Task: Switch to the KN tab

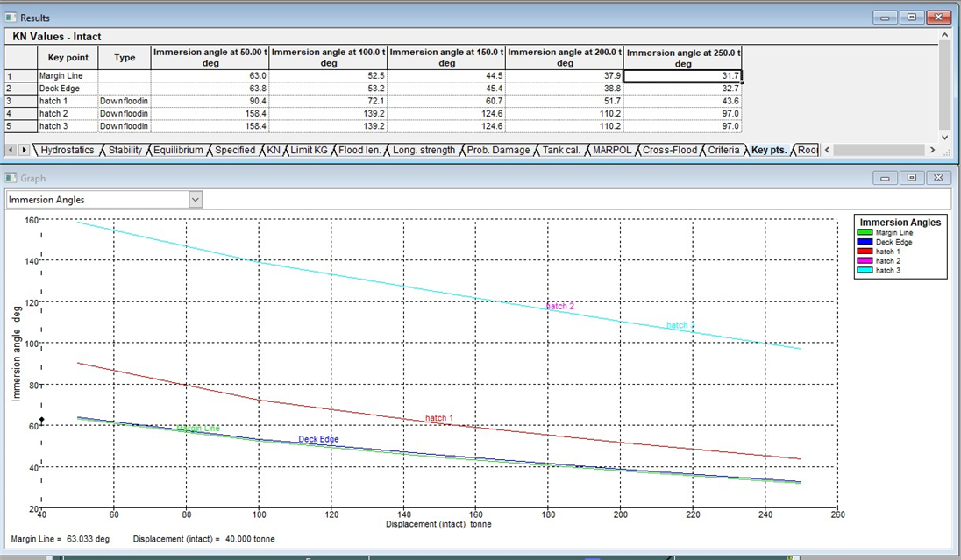Action: pos(274,150)
